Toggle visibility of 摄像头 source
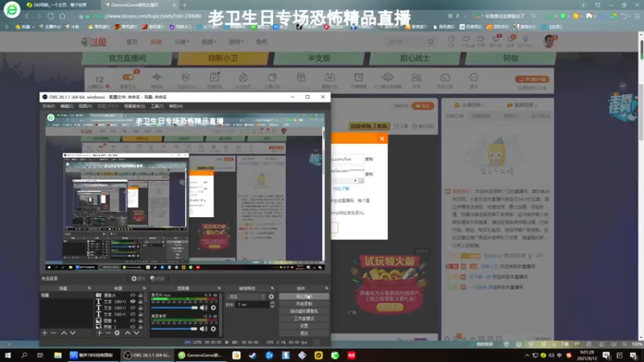 (133, 295)
